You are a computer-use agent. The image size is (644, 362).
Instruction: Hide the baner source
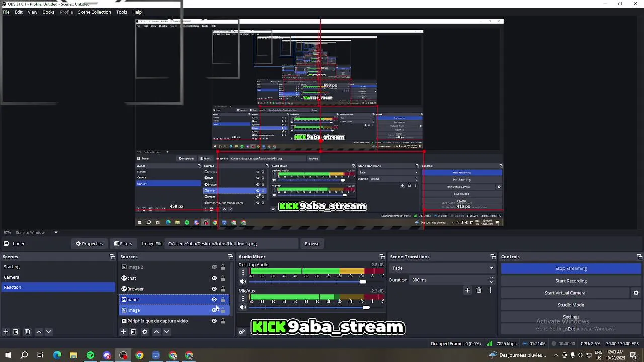tap(214, 300)
